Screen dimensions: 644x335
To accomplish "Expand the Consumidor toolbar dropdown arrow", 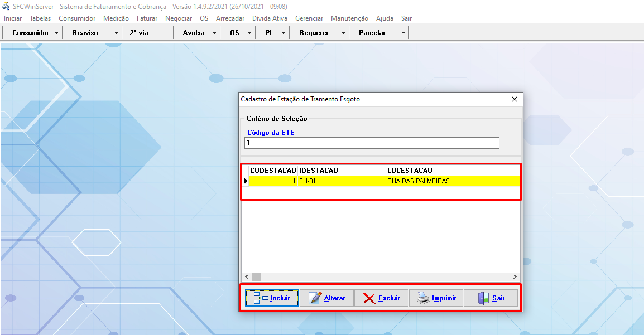I will point(57,33).
